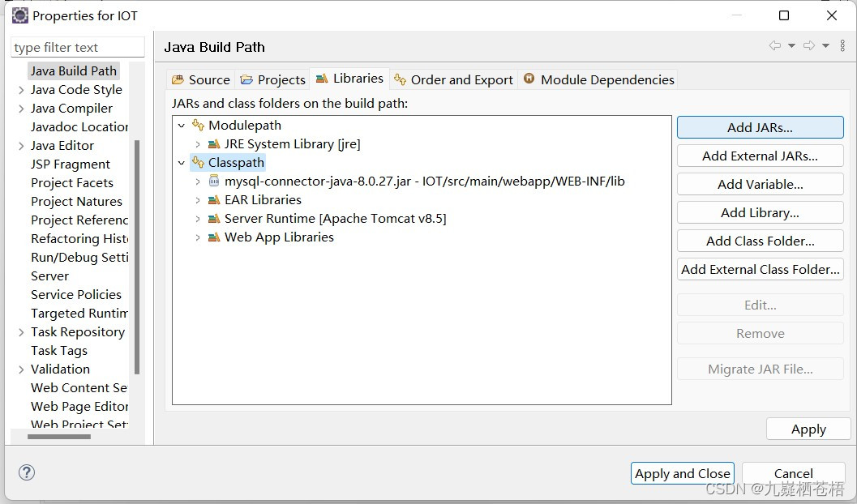This screenshot has width=857, height=504.
Task: Click the Apply button
Action: click(x=808, y=429)
